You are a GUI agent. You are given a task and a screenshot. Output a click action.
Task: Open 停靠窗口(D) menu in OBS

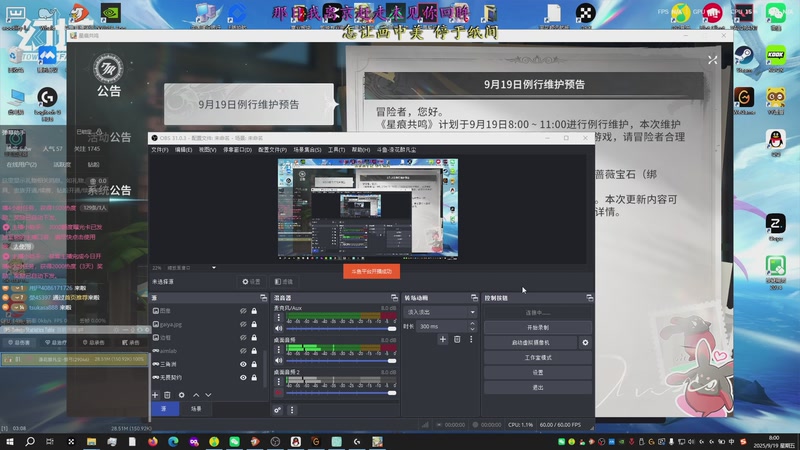(x=237, y=150)
